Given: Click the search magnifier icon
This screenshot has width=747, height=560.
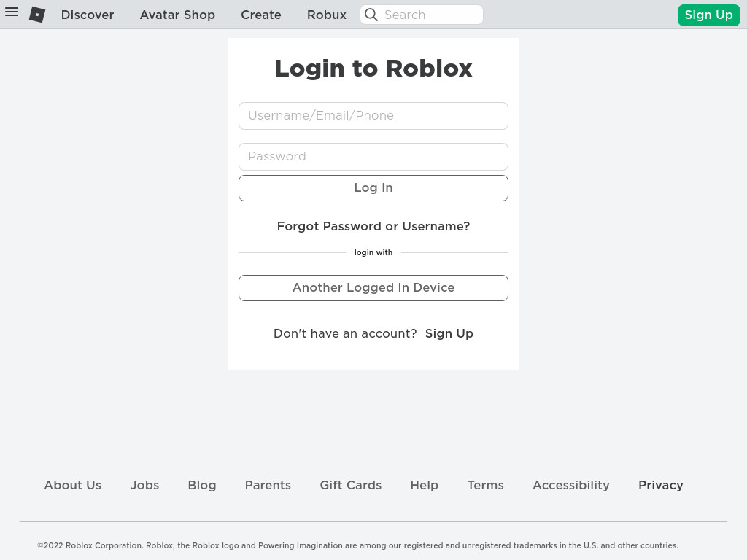Looking at the screenshot, I should [371, 15].
